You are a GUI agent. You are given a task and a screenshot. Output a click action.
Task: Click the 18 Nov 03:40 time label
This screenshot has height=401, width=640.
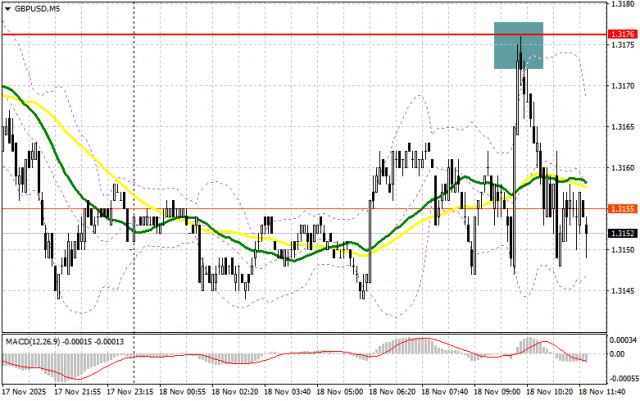point(287,392)
